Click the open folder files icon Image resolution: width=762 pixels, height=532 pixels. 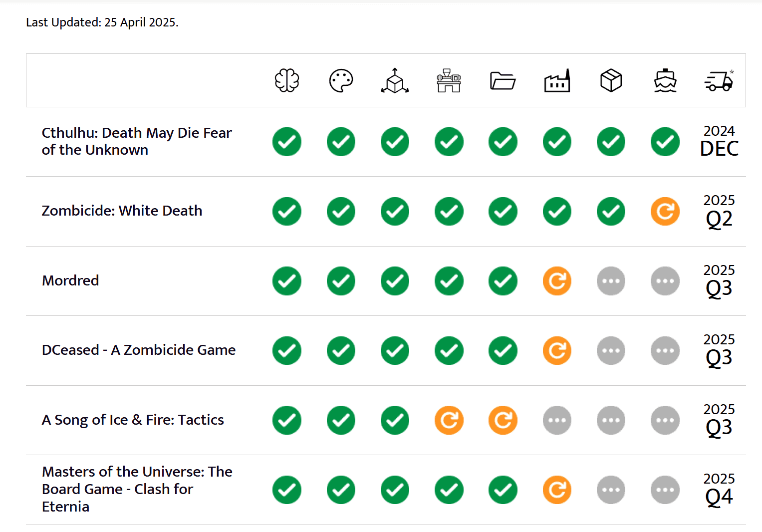pyautogui.click(x=503, y=81)
